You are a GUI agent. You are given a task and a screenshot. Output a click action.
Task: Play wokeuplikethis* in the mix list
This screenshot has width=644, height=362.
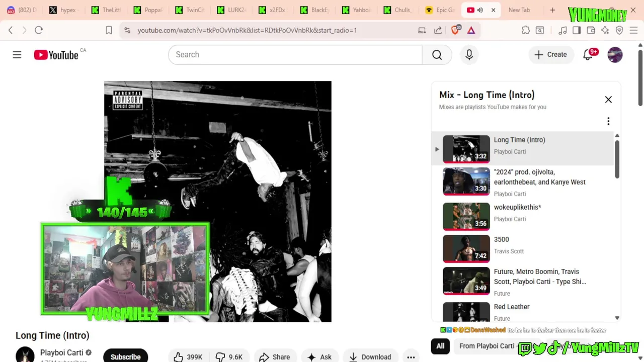point(523,216)
